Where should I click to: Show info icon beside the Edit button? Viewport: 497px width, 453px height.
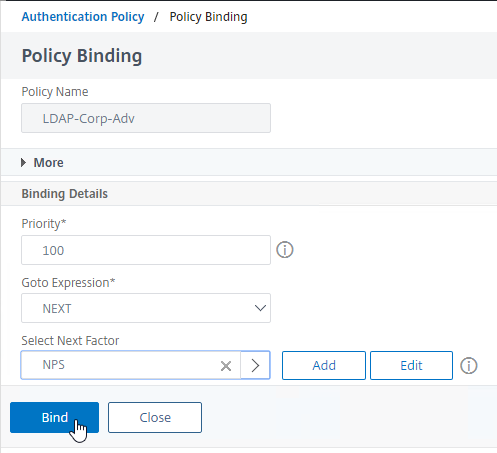(469, 366)
